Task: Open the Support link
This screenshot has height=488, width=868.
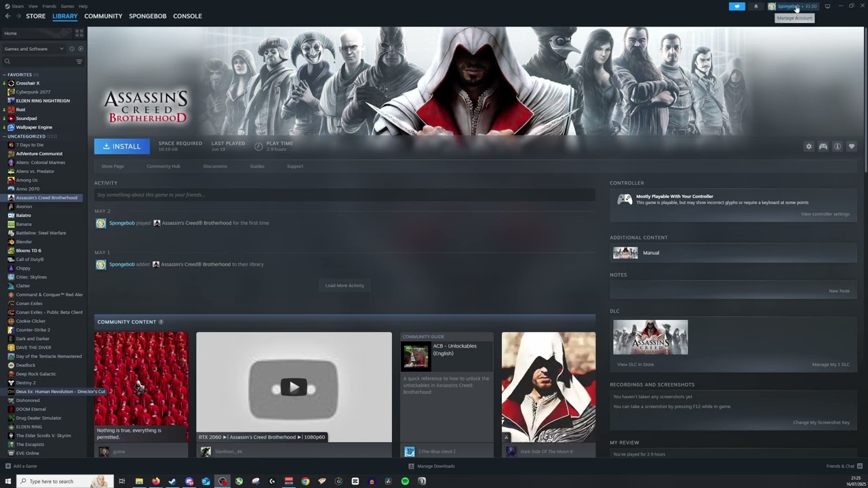Action: pos(295,166)
